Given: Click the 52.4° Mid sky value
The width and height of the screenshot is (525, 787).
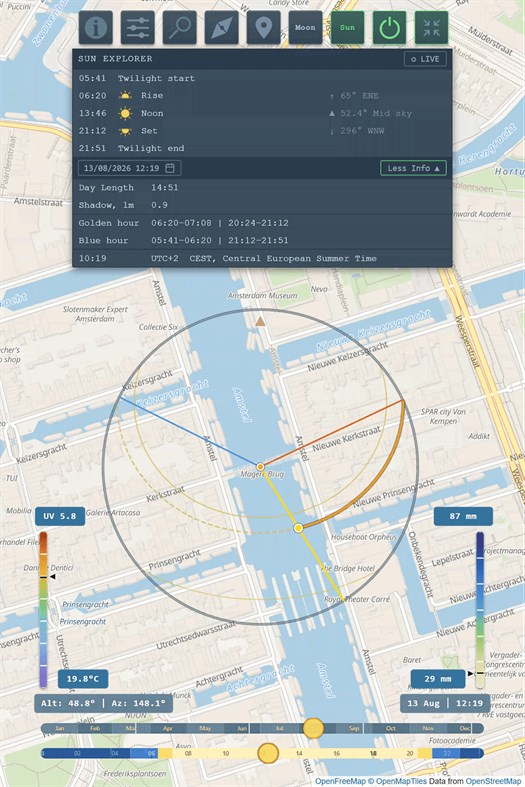Looking at the screenshot, I should tap(375, 113).
